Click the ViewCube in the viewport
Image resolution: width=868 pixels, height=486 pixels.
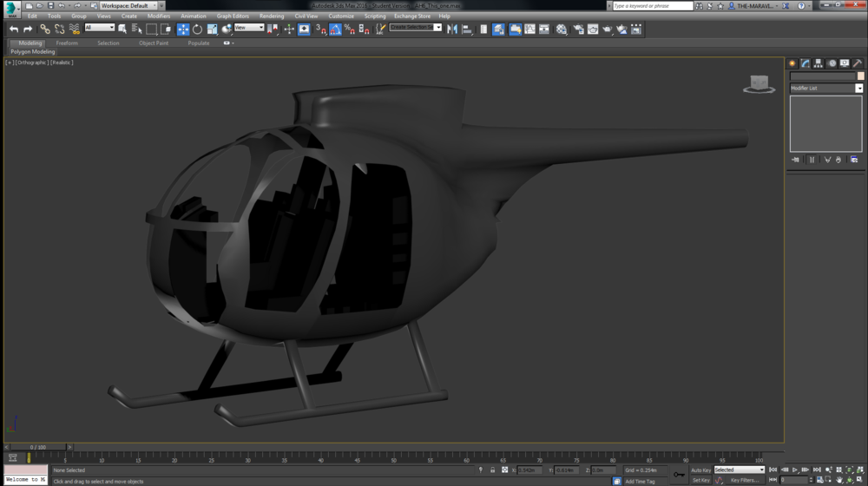(x=759, y=83)
